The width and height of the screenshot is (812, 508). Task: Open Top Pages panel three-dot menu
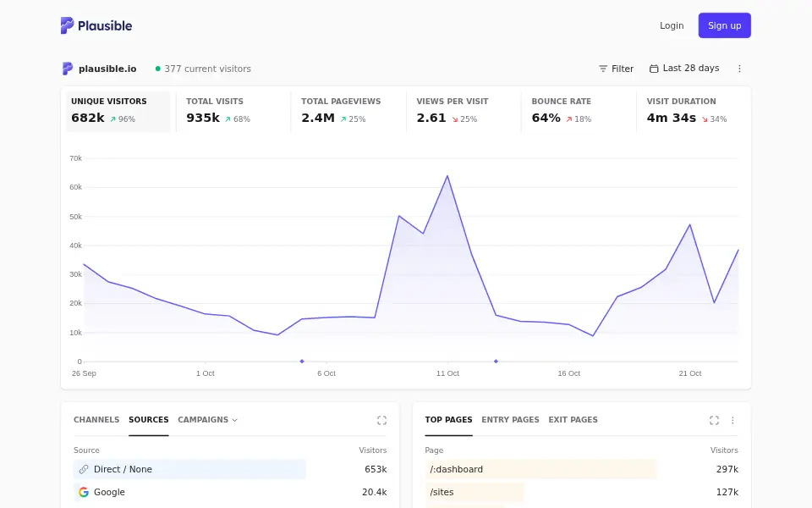tap(732, 421)
